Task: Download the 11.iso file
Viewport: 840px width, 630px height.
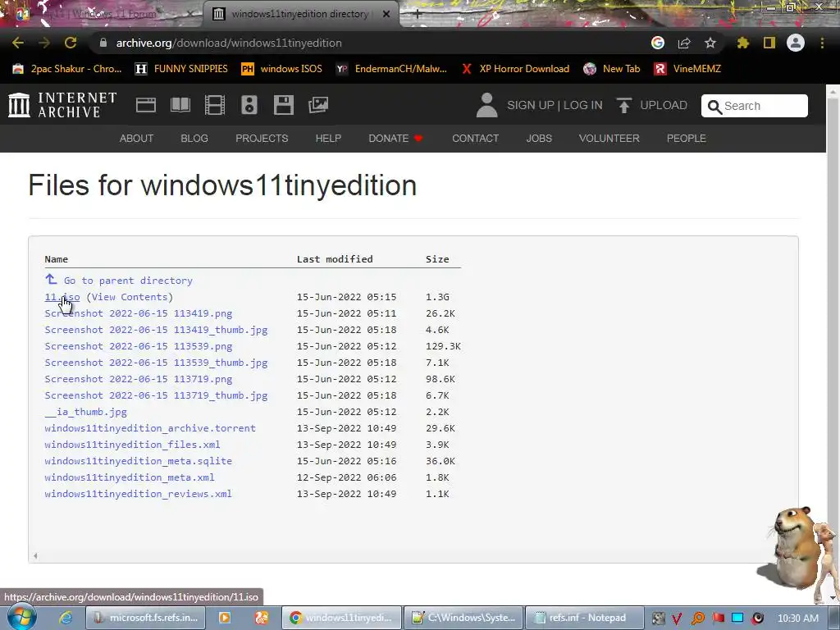Action: pos(62,297)
